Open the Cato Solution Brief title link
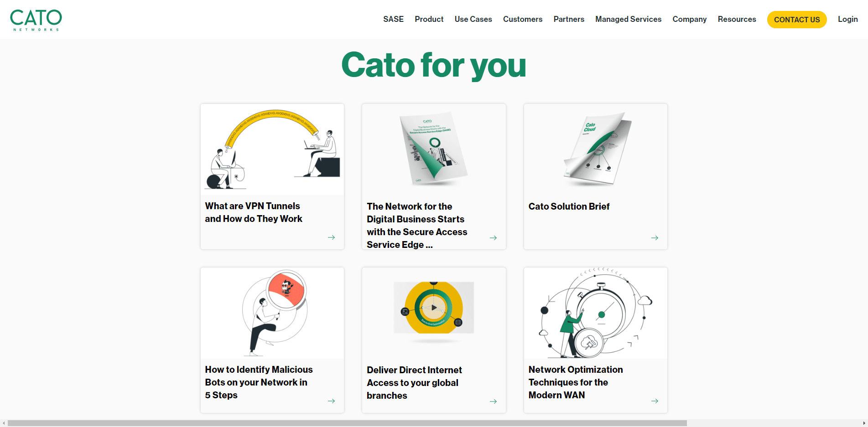The width and height of the screenshot is (868, 427). coord(569,206)
